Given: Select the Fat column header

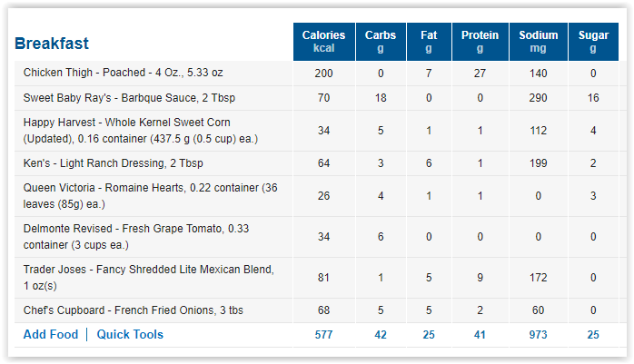Looking at the screenshot, I should click(x=429, y=42).
